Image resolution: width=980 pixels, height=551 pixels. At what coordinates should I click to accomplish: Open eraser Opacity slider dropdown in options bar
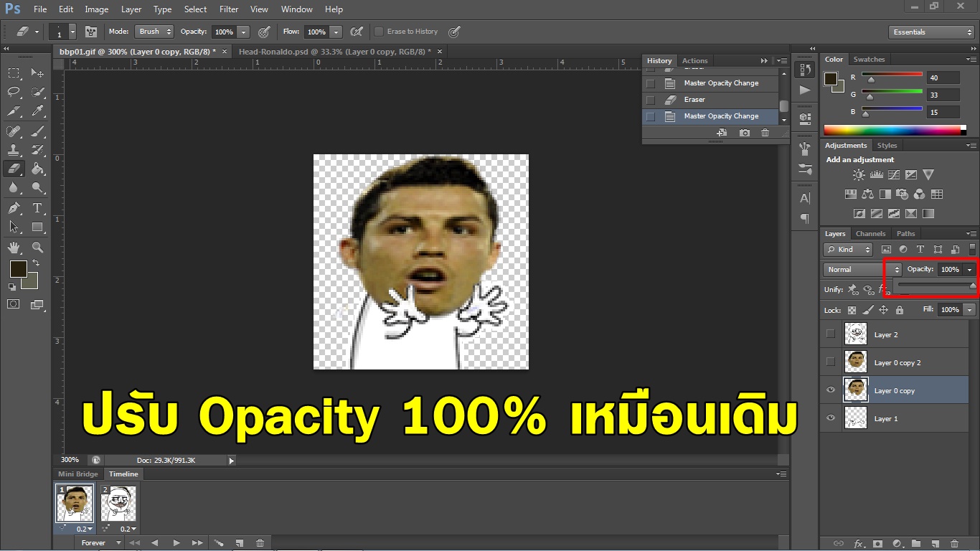point(244,32)
